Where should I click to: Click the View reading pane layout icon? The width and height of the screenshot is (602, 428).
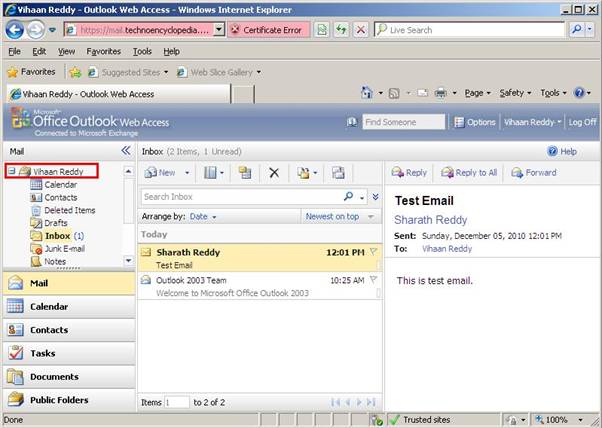(210, 173)
